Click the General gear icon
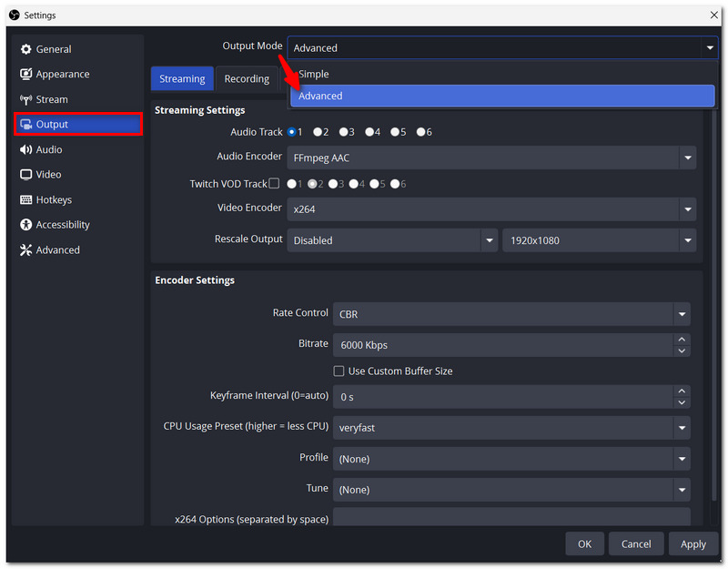The width and height of the screenshot is (728, 569). point(26,49)
